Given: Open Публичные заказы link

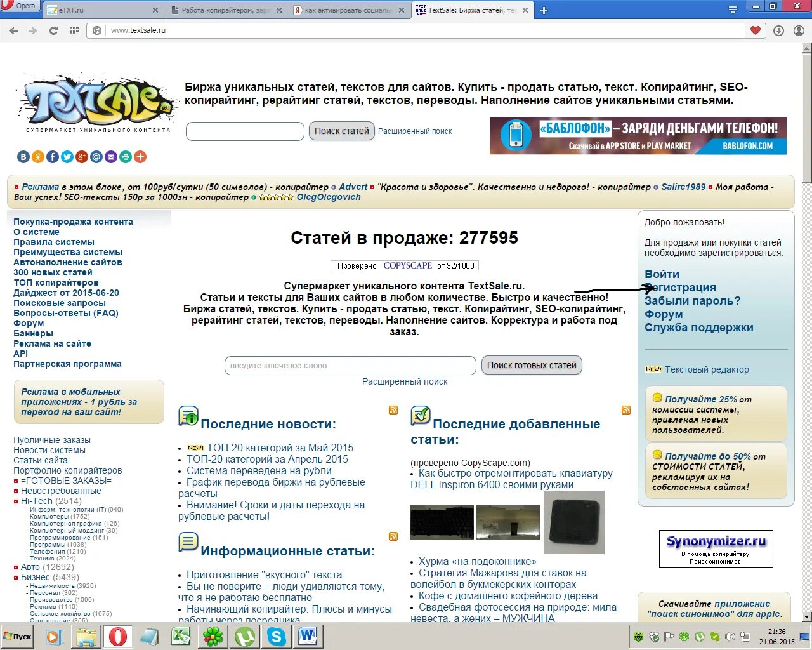Looking at the screenshot, I should click(x=52, y=440).
